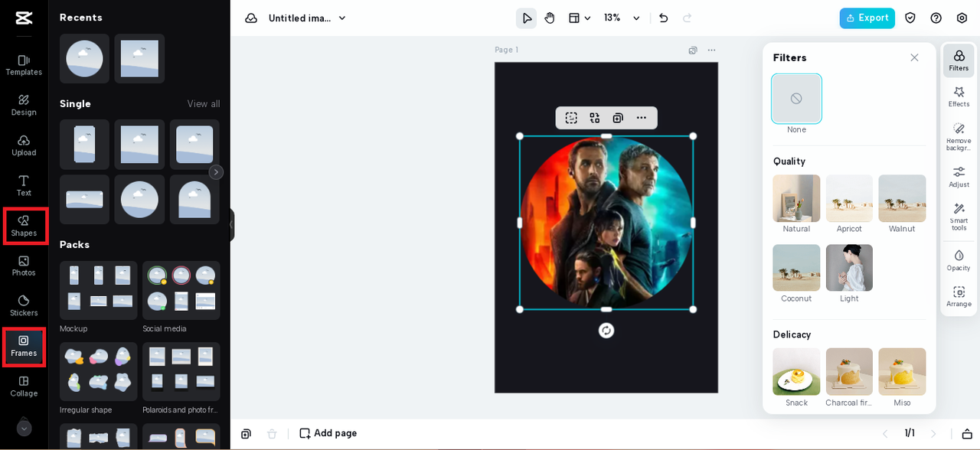
Task: Select the hand pan tool
Action: coord(550,18)
